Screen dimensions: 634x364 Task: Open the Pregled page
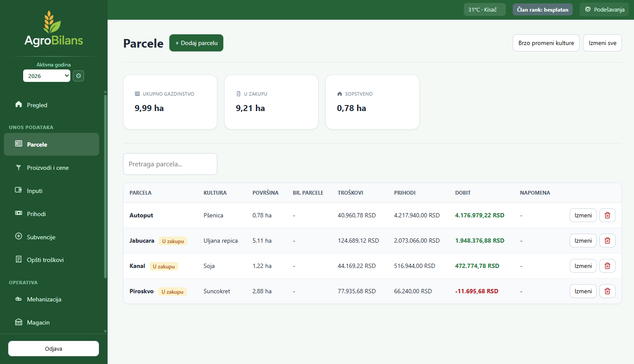pyautogui.click(x=51, y=105)
